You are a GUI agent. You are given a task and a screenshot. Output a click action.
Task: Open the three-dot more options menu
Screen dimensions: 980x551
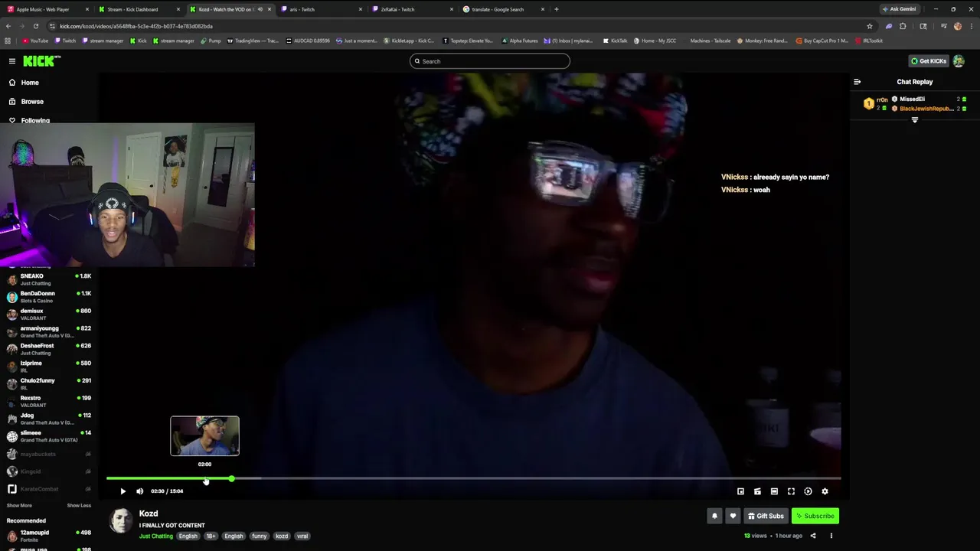(831, 536)
